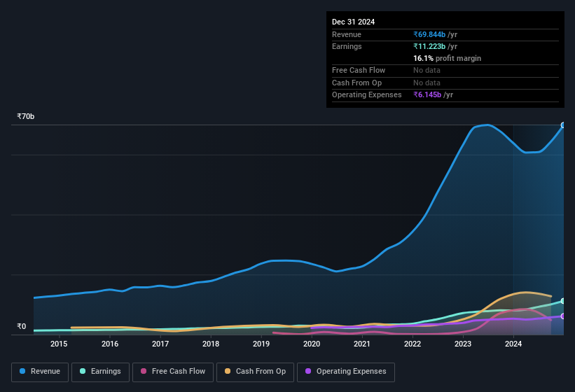
Task: Click the Revenue endpoint marker on the chart
Action: (563, 125)
